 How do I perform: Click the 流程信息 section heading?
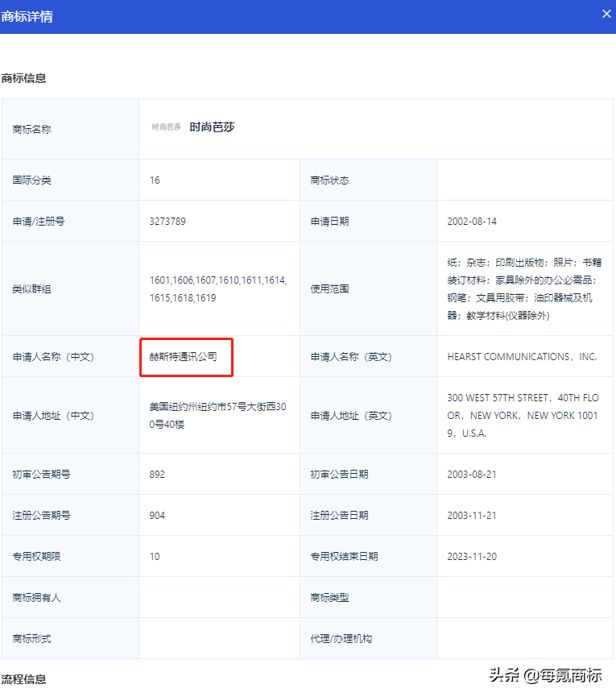[24, 679]
